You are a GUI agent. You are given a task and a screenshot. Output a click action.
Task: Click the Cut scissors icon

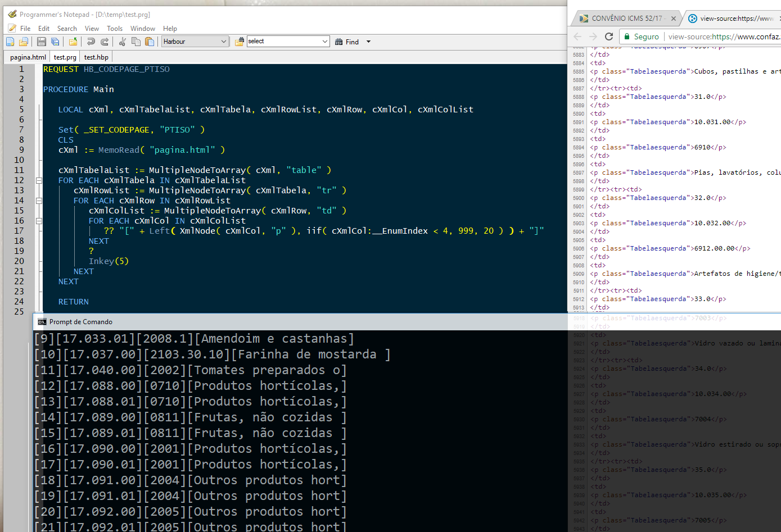click(122, 42)
